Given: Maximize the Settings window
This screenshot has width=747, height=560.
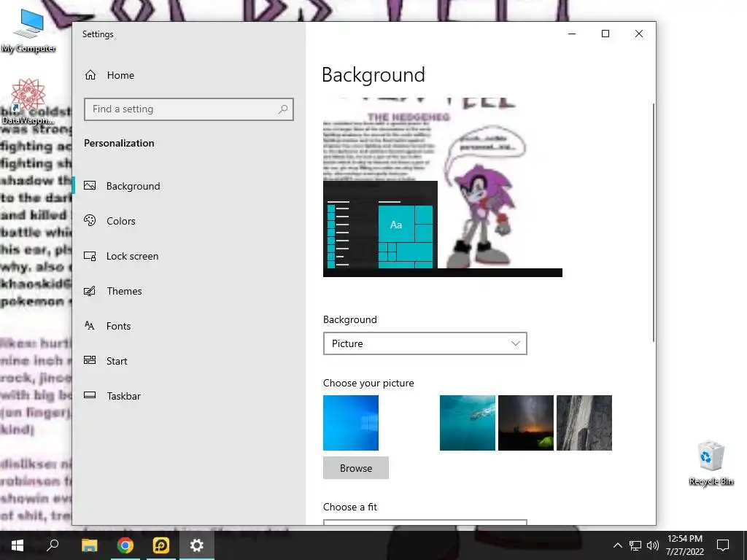Looking at the screenshot, I should (x=605, y=34).
